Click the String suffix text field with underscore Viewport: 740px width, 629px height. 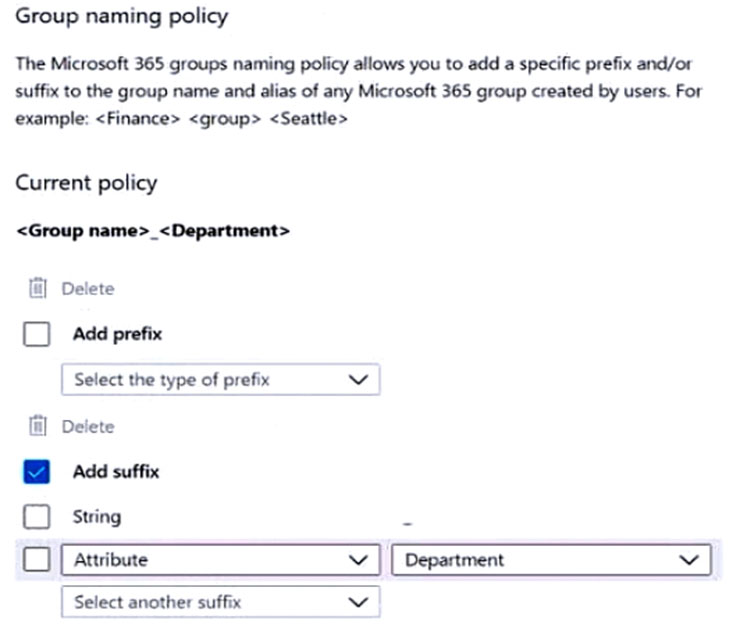pos(551,517)
